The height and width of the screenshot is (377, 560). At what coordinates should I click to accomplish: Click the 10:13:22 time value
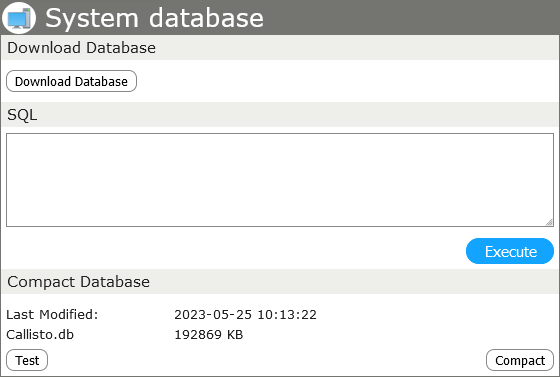287,315
